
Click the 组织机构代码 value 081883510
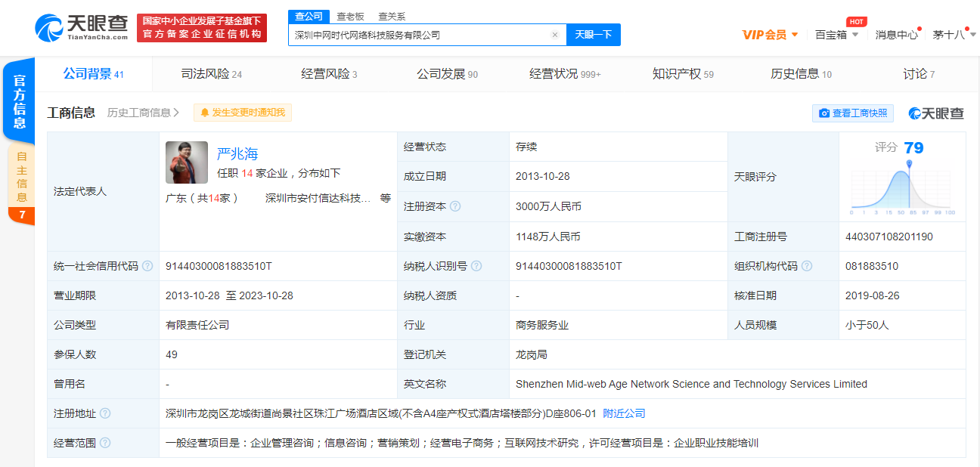coord(872,266)
